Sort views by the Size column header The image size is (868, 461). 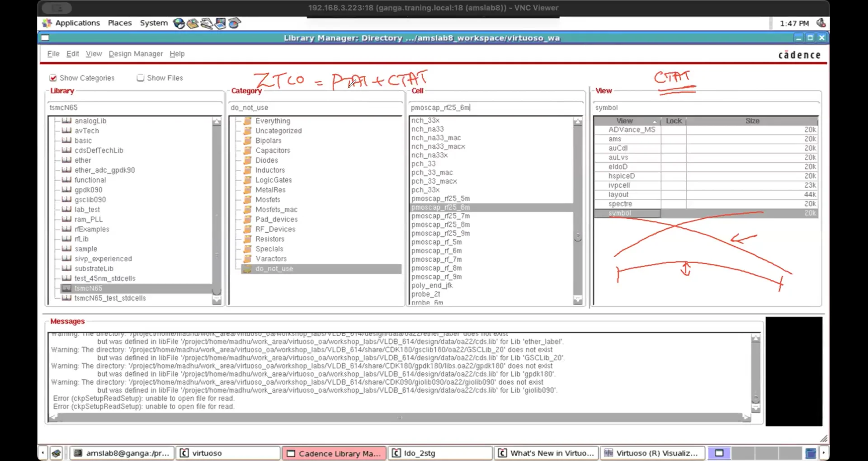coord(752,121)
